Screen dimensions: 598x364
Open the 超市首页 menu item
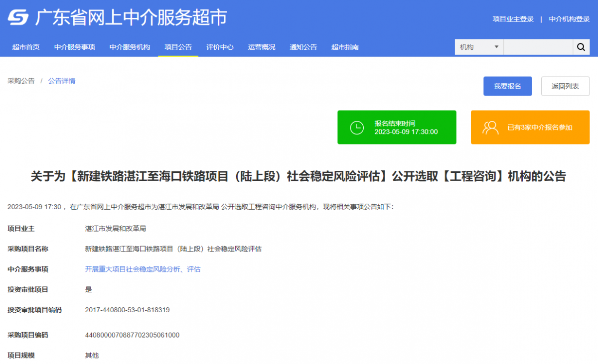pyautogui.click(x=26, y=47)
